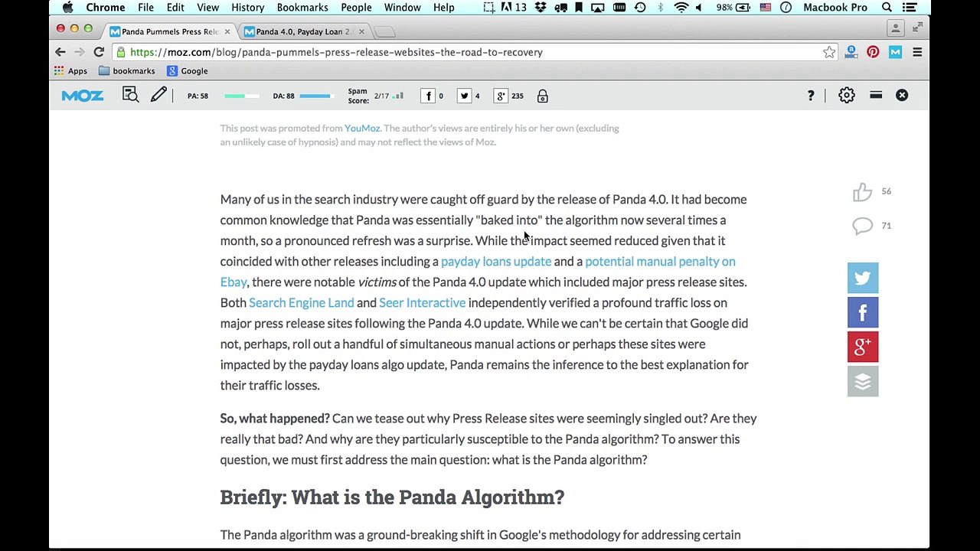
Task: Click the Spam Score 2/17 indicator
Action: pyautogui.click(x=376, y=96)
